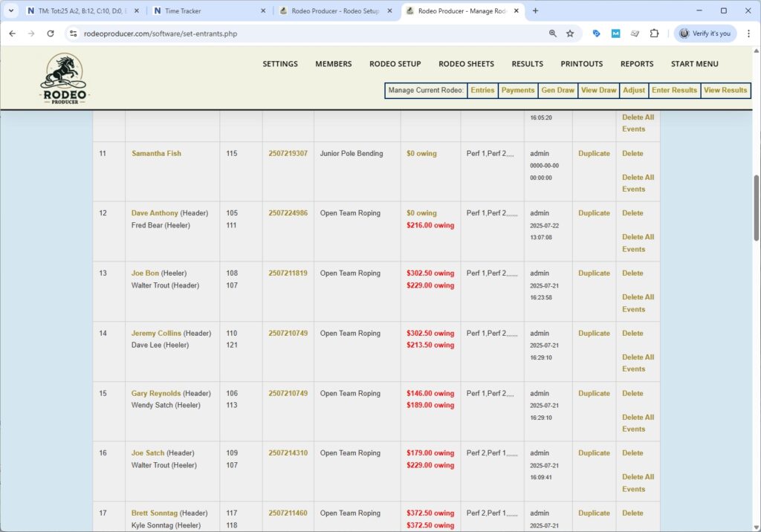Click the URL address bar field
761x532 pixels.
(x=297, y=33)
